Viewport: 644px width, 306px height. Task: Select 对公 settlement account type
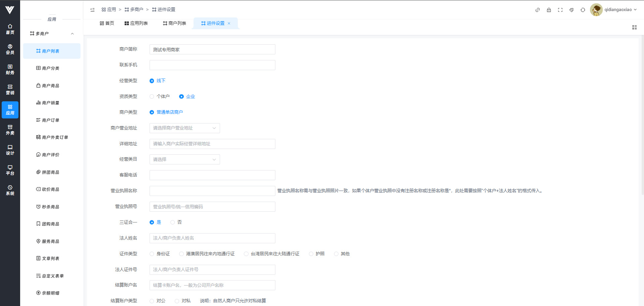coord(152,301)
